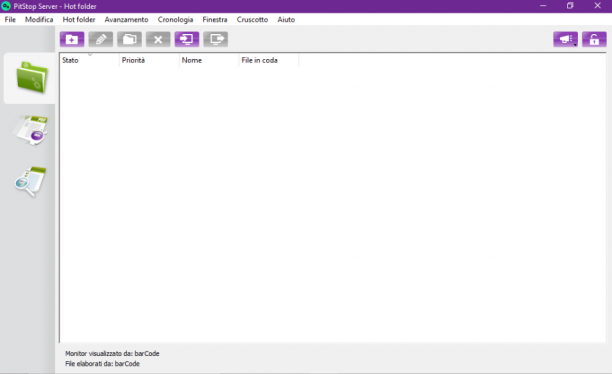Open the megaphone notifications dropdown button
612x374 pixels.
point(566,39)
